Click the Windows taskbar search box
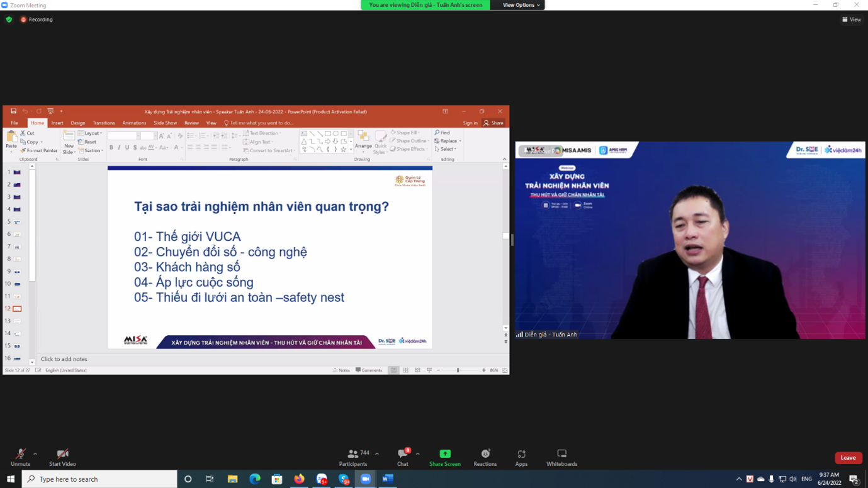 coord(101,479)
